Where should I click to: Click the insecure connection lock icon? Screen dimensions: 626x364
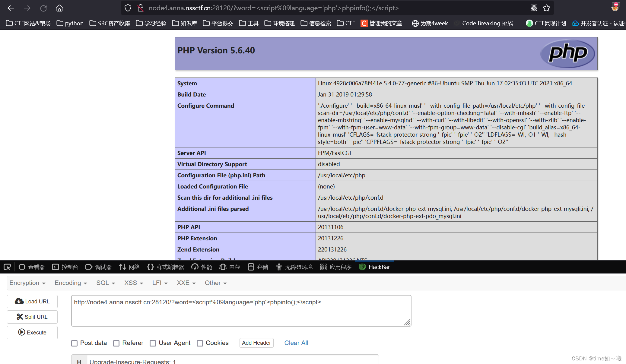(x=140, y=8)
